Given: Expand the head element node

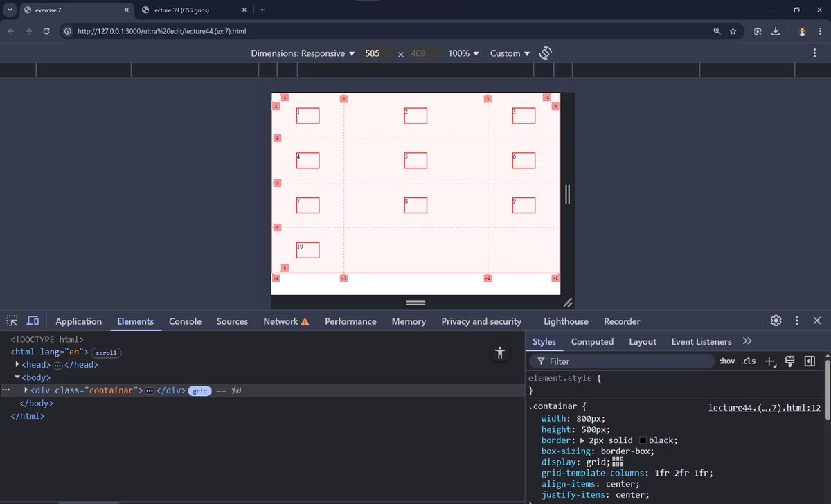Looking at the screenshot, I should pos(17,365).
